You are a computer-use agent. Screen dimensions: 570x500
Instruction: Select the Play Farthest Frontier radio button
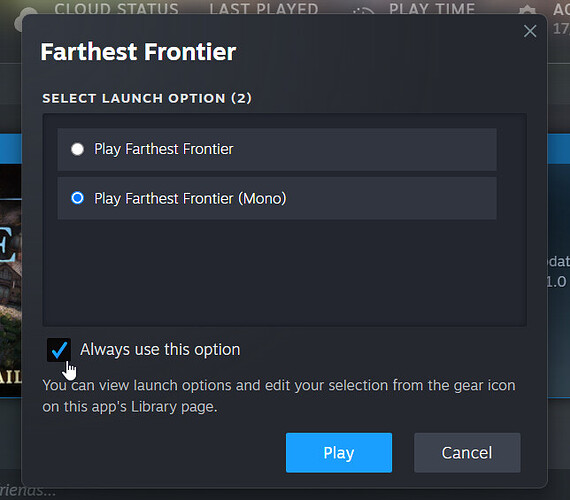pos(77,149)
